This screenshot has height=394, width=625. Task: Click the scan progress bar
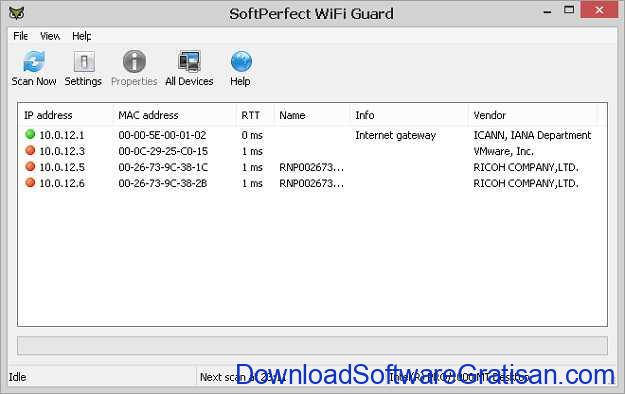[312, 345]
